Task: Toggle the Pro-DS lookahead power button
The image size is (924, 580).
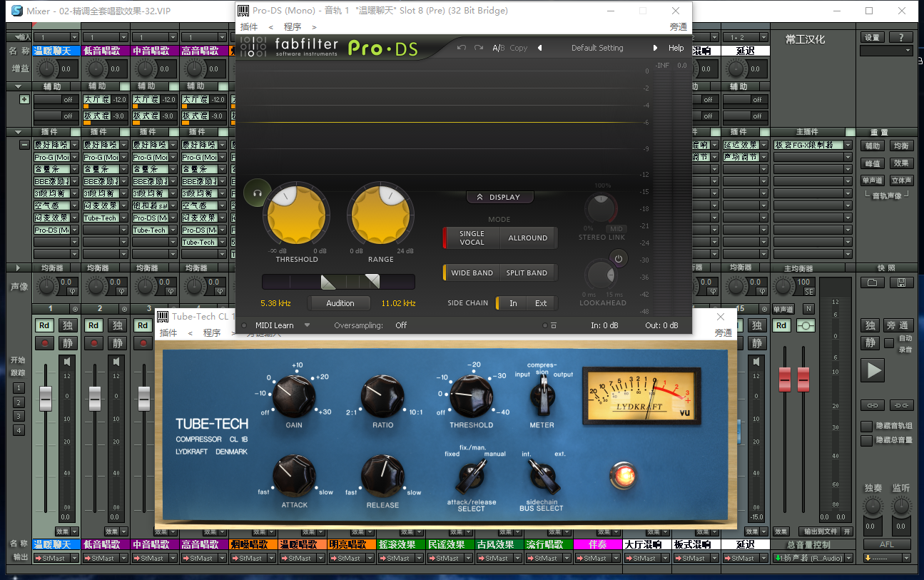Action: tap(619, 258)
